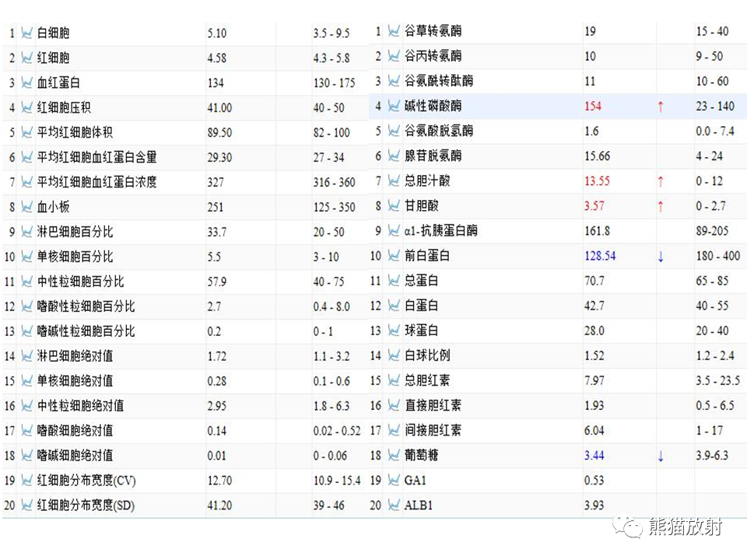Click chart icon beside ALB1
747x560 pixels.
[x=394, y=506]
